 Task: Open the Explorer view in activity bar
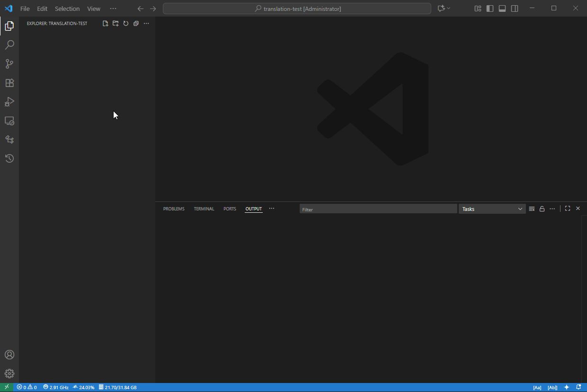pyautogui.click(x=9, y=26)
